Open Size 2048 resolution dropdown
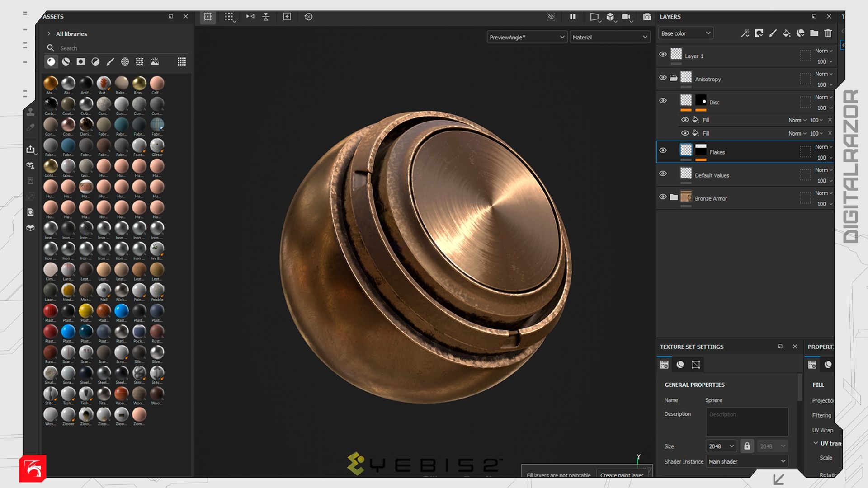The image size is (868, 488). click(721, 446)
